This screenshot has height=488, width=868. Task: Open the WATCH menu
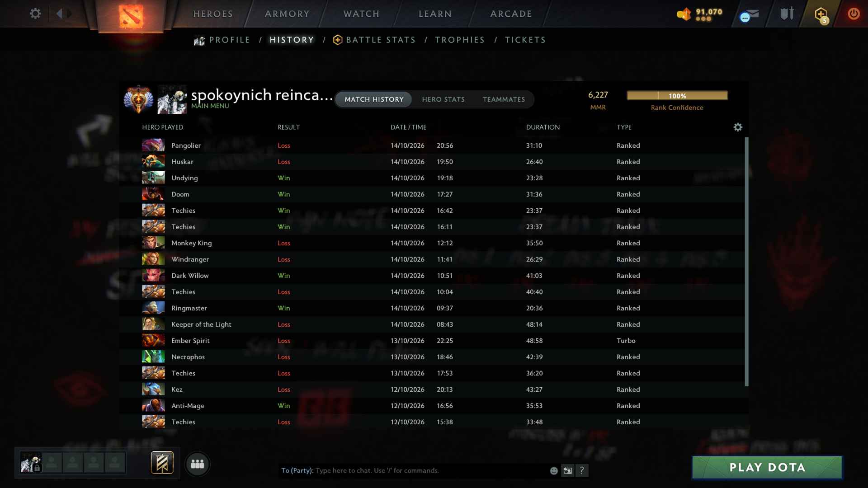pos(361,14)
